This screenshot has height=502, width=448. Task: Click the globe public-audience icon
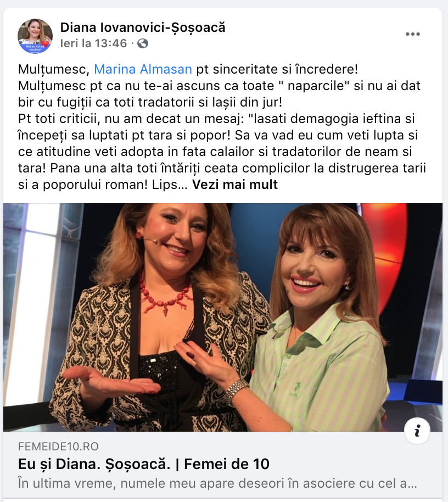pos(143,43)
